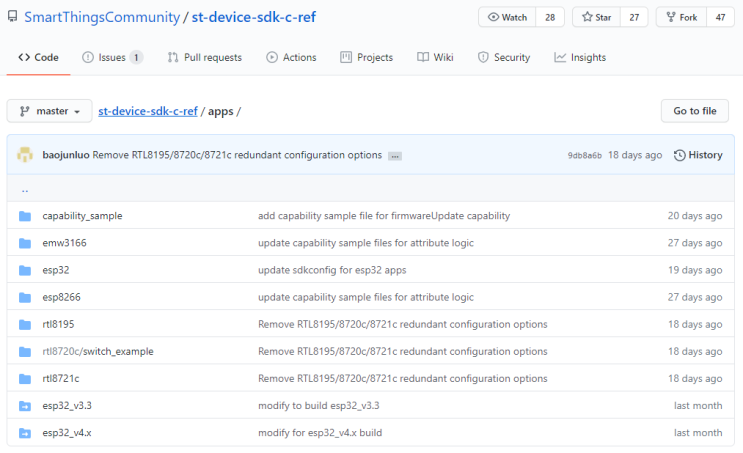Click the branch icon in the master selector

click(x=24, y=111)
